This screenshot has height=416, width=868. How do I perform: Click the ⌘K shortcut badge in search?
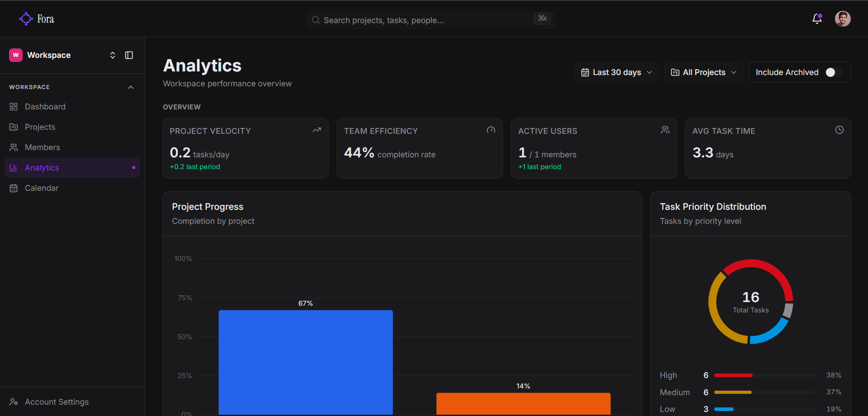click(x=542, y=19)
